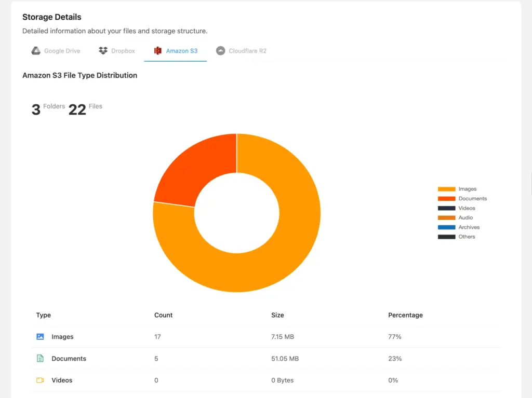
Task: Click the Dropbox logo icon
Action: (x=102, y=50)
